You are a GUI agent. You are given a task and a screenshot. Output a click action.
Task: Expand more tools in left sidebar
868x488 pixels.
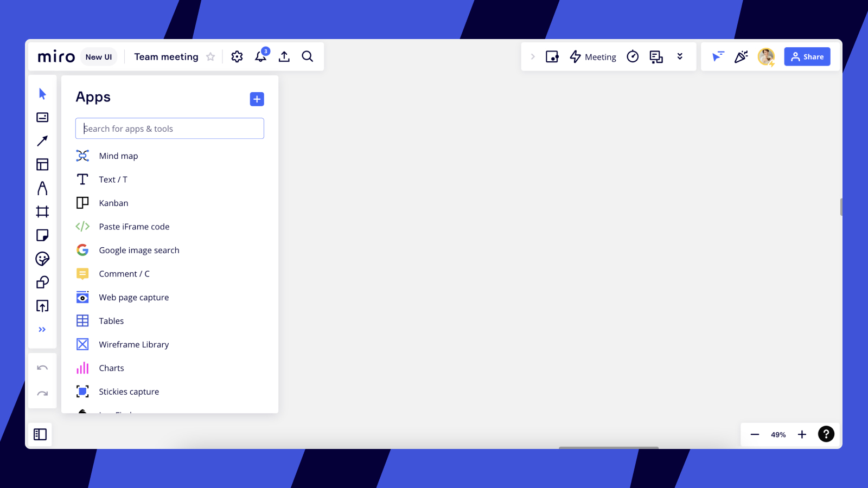(x=42, y=330)
